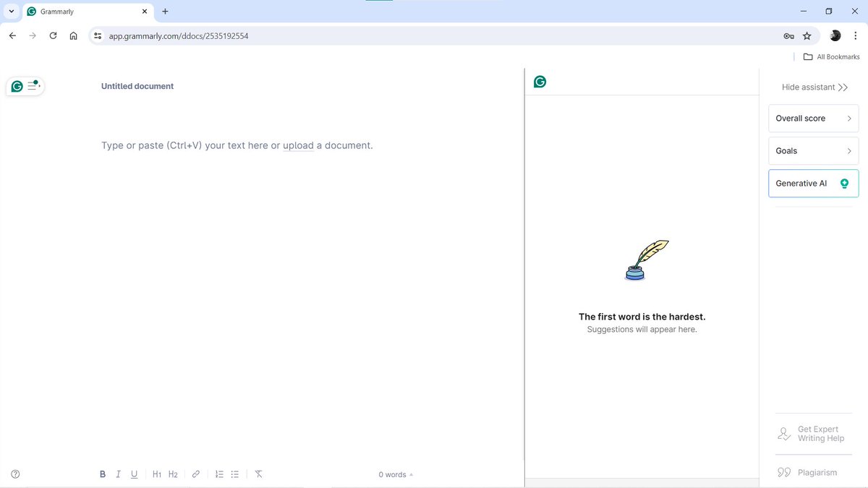The width and height of the screenshot is (868, 488).
Task: Reload the page with the refresh icon
Action: [53, 35]
